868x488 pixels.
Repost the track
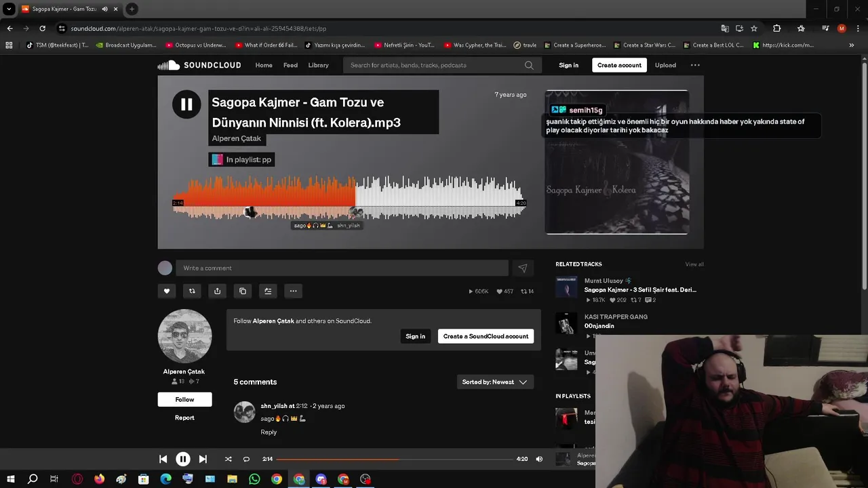click(192, 291)
